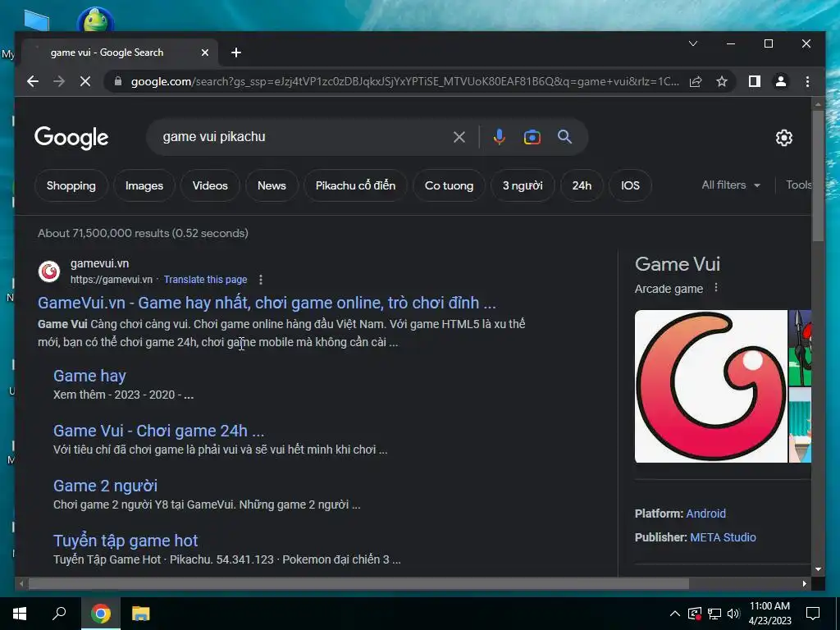Open the Game hay sitelink
Viewport: 840px width, 630px height.
[x=89, y=376]
